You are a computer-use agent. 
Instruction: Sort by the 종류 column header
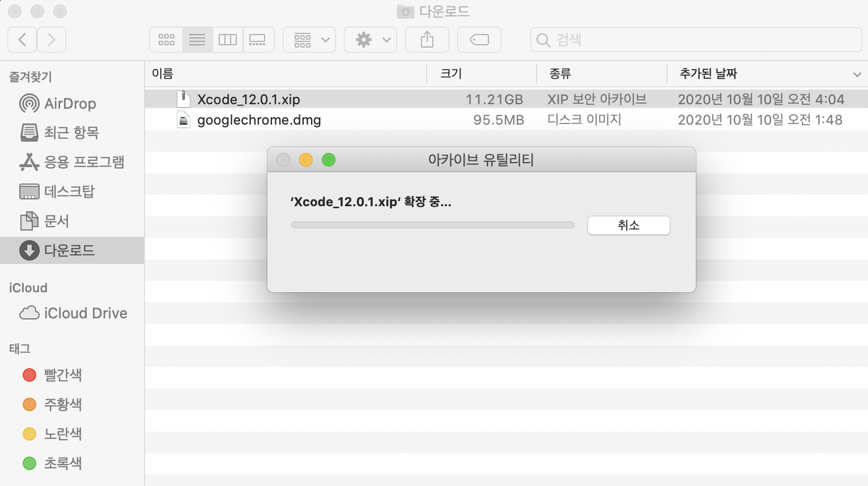pos(560,74)
